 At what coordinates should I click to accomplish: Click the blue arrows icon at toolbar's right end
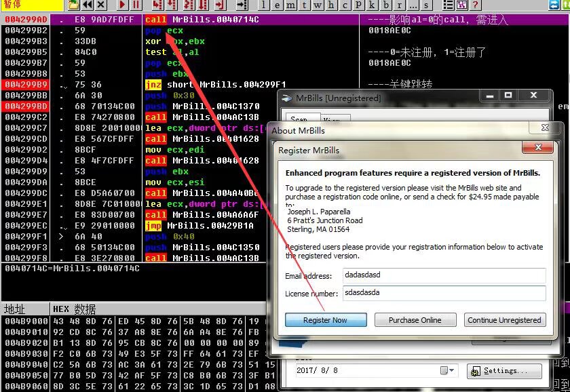tap(554, 5)
